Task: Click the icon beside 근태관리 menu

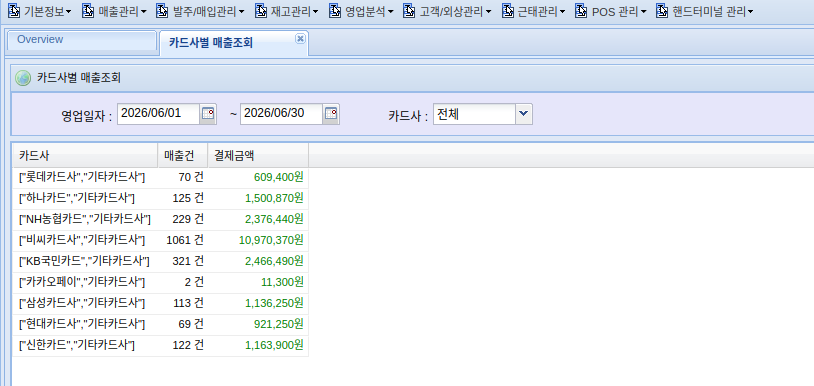Action: (x=508, y=11)
